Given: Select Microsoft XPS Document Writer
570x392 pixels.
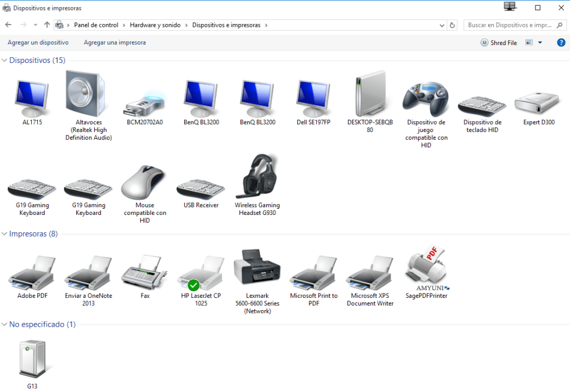Looking at the screenshot, I should [370, 281].
